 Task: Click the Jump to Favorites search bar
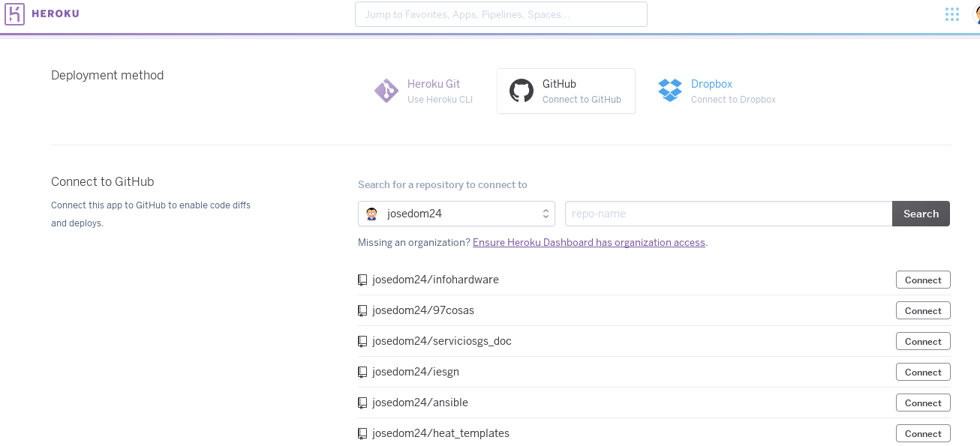point(501,13)
